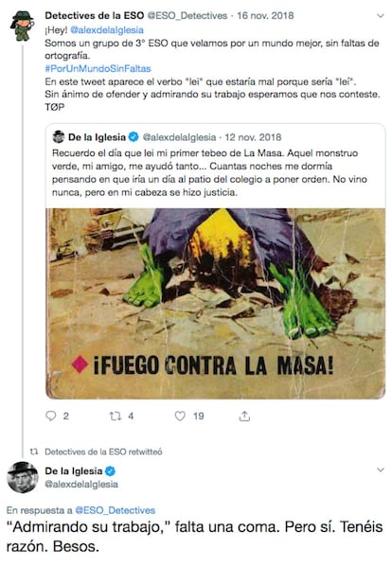Open the @alexdelaIglesia mention link
Image resolution: width=392 pixels, height=567 pixels.
pyautogui.click(x=107, y=30)
